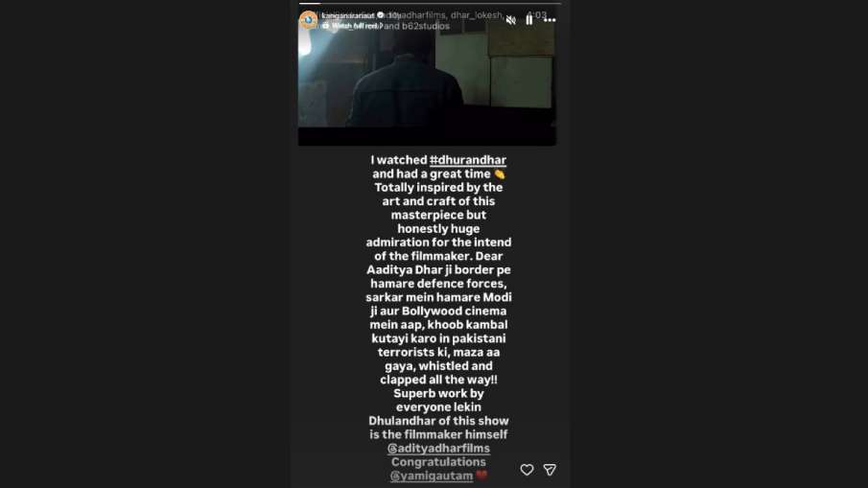The image size is (868, 488).
Task: Open the @yamigautam mention
Action: click(432, 476)
